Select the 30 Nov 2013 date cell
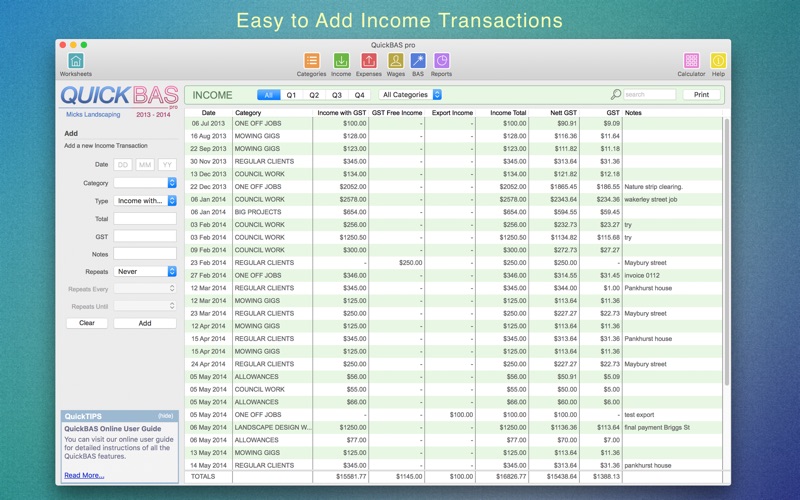 [x=208, y=161]
